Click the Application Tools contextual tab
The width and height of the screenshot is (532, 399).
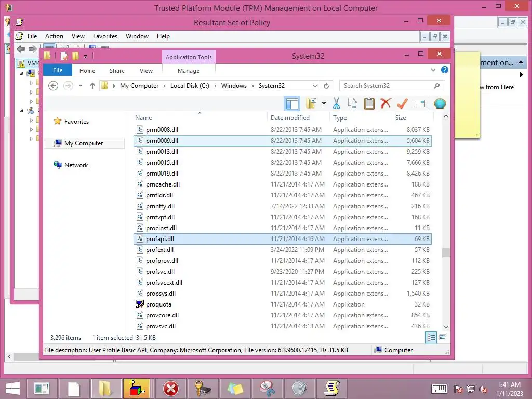point(189,57)
